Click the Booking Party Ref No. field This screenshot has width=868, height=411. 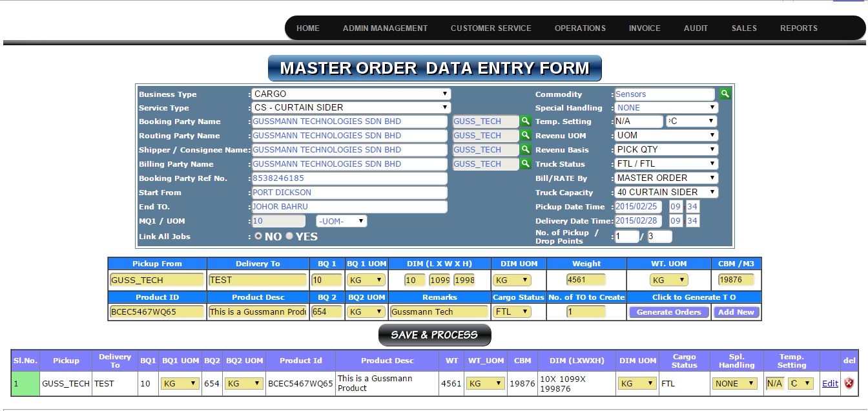click(x=349, y=178)
